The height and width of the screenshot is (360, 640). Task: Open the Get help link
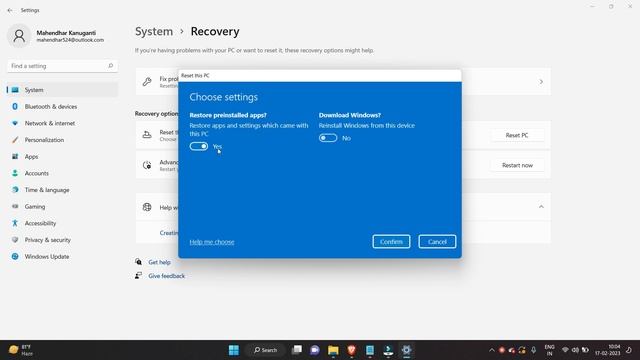160,262
